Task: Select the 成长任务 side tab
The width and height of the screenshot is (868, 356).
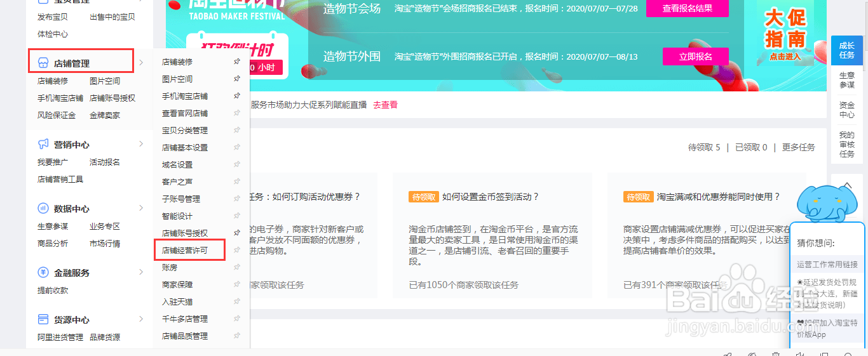Action: point(847,51)
